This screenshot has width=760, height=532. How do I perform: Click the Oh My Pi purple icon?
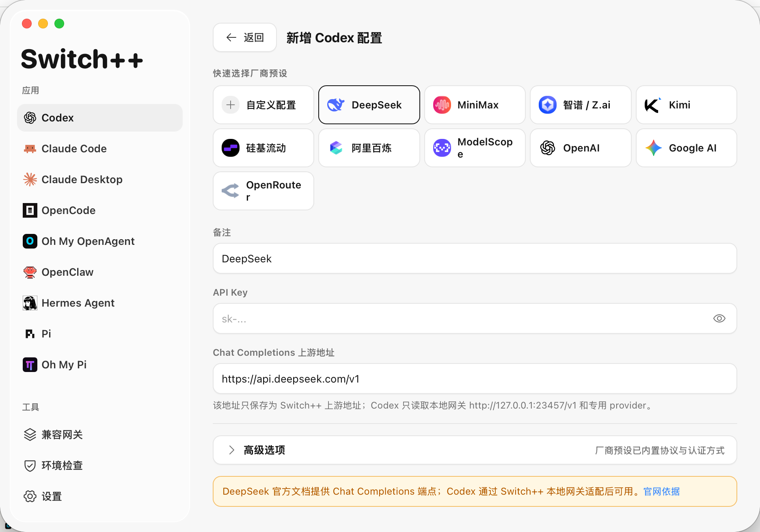click(x=30, y=365)
